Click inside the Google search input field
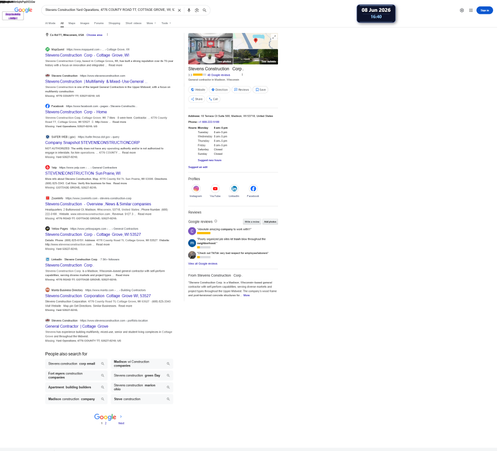Image resolution: width=500 pixels, height=451 pixels. [x=110, y=10]
